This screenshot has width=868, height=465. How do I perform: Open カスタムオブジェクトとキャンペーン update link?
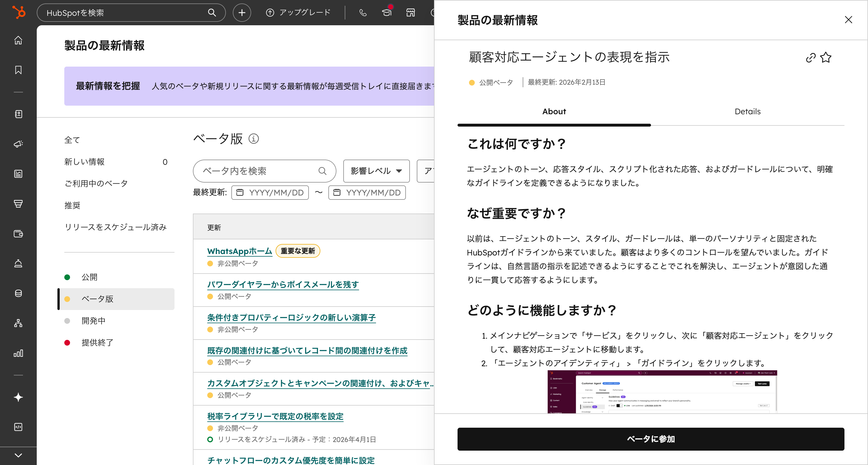pos(320,383)
